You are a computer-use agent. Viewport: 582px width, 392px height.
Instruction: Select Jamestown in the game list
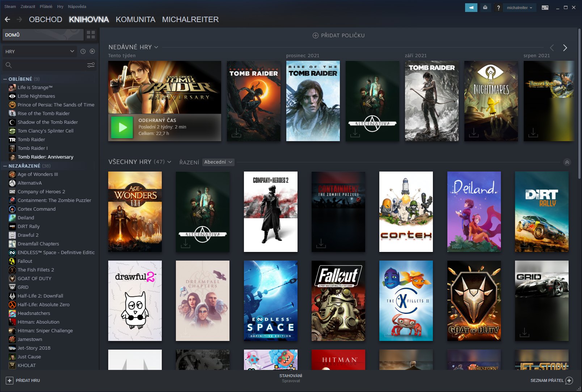[x=30, y=340]
